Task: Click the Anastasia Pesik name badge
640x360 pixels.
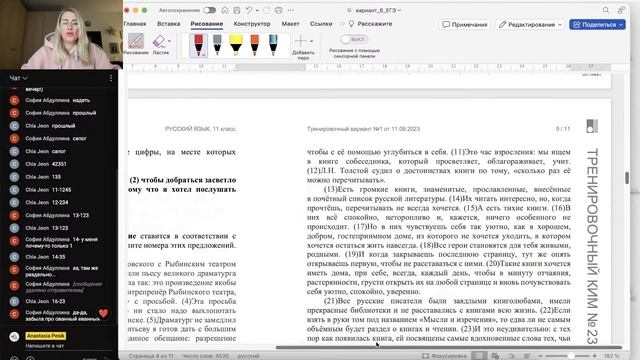Action: pyautogui.click(x=45, y=336)
